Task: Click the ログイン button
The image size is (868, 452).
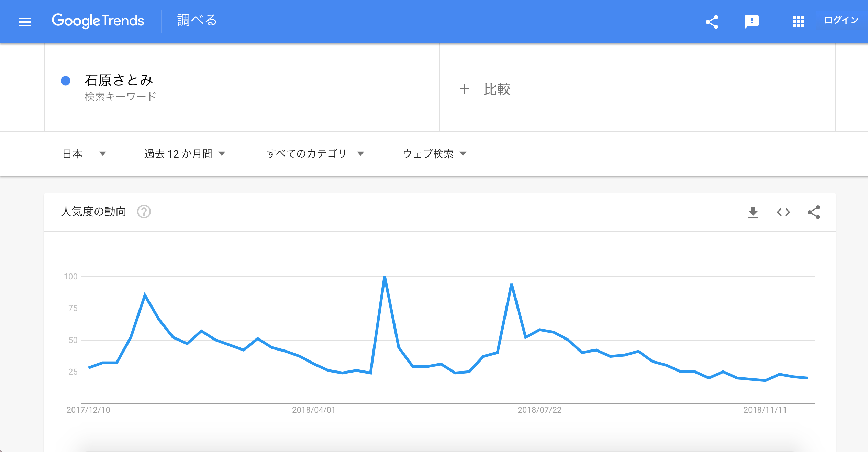Action: tap(841, 20)
